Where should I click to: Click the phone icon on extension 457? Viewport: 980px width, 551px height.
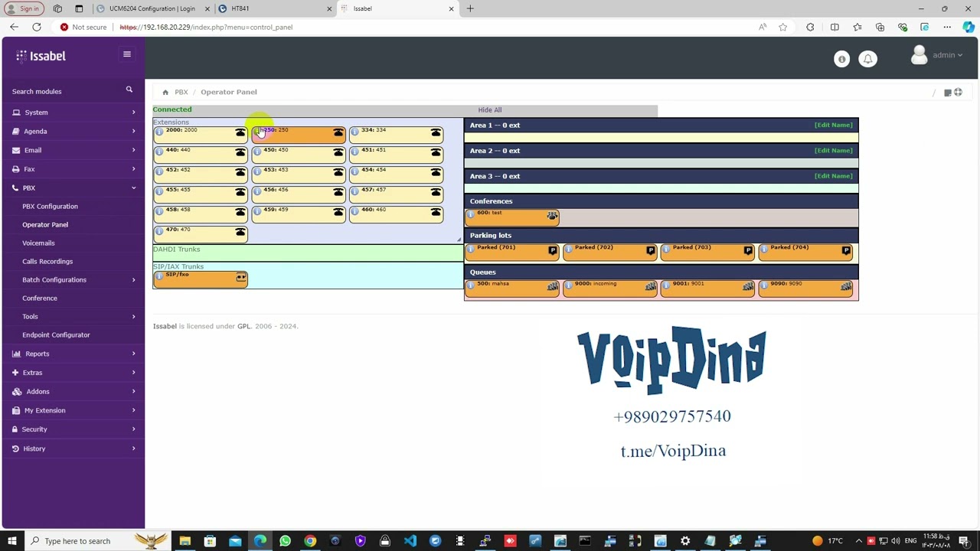(436, 193)
